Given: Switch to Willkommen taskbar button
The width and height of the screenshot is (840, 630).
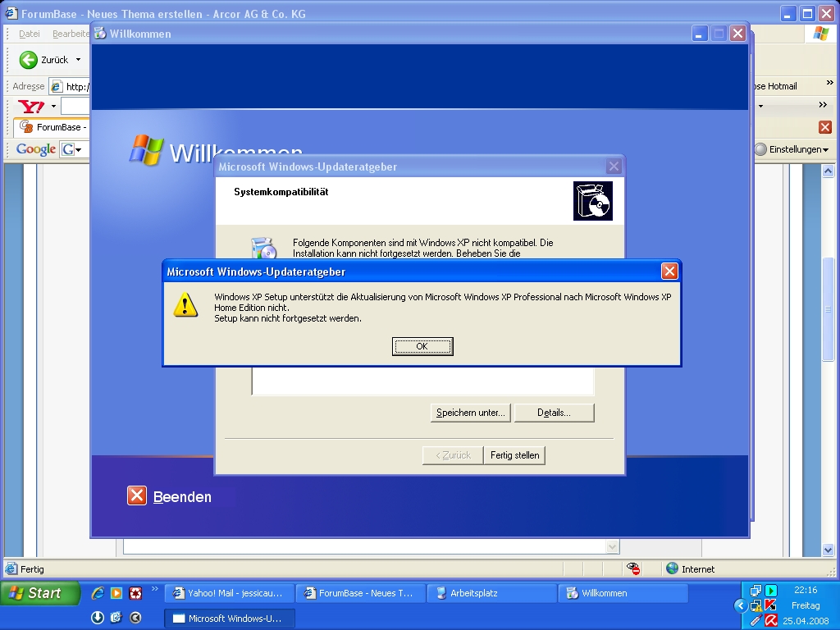Looking at the screenshot, I should click(x=623, y=593).
